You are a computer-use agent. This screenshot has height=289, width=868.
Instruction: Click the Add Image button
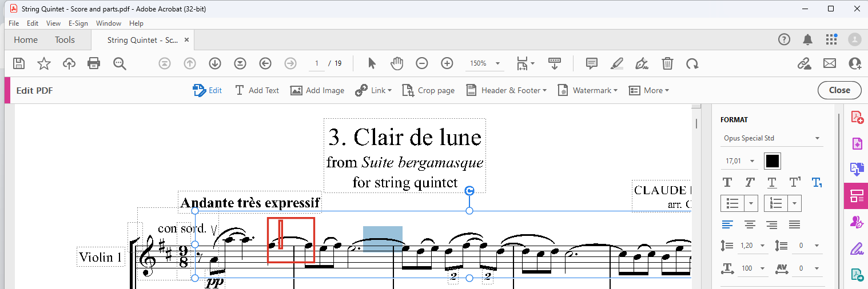point(317,90)
